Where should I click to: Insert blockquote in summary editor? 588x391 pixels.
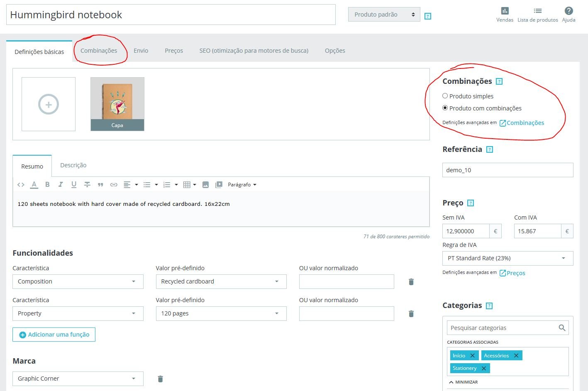[100, 185]
